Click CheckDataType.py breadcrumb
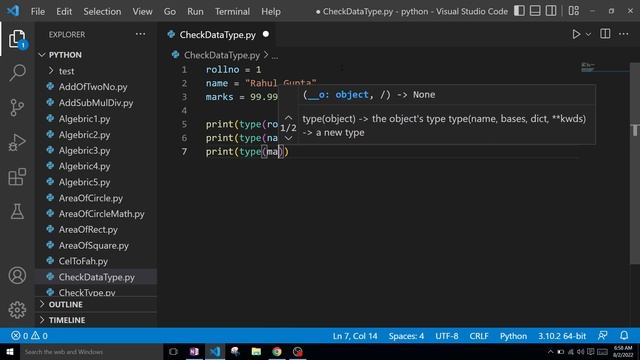 222,55
